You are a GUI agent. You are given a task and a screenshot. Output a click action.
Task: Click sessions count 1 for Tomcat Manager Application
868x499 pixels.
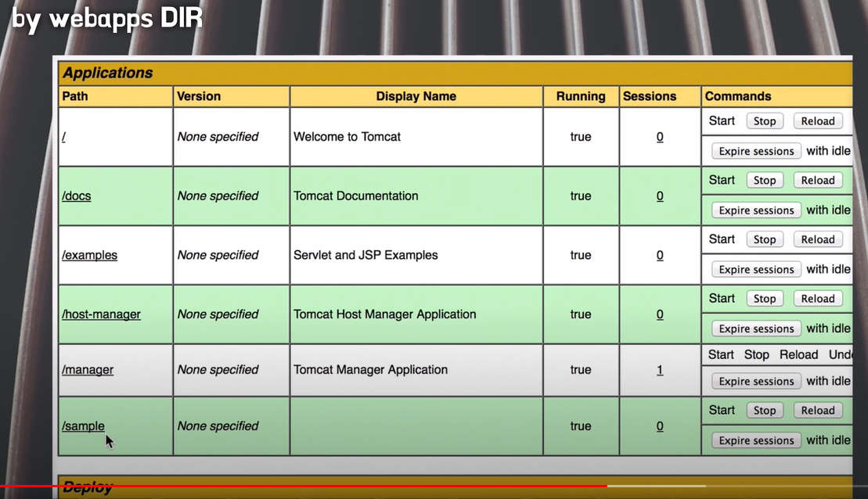point(660,369)
